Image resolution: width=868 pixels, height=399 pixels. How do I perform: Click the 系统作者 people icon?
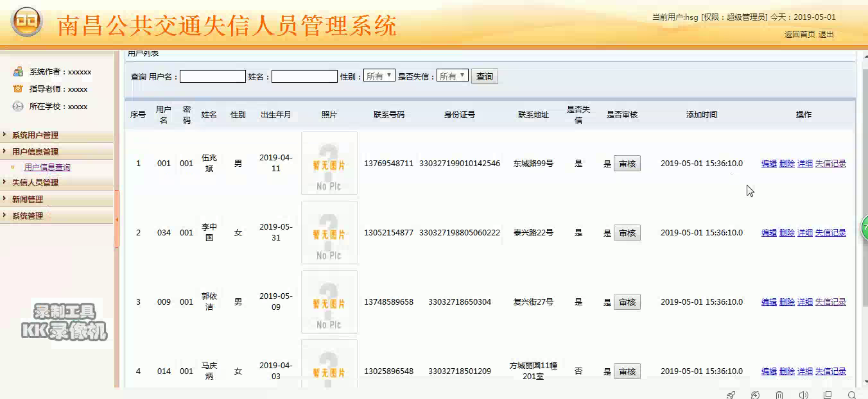coord(18,72)
